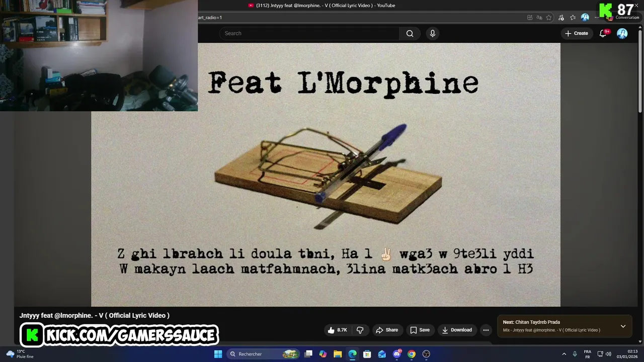Open Google Chrome from the taskbar
This screenshot has height=362, width=644.
point(412,354)
